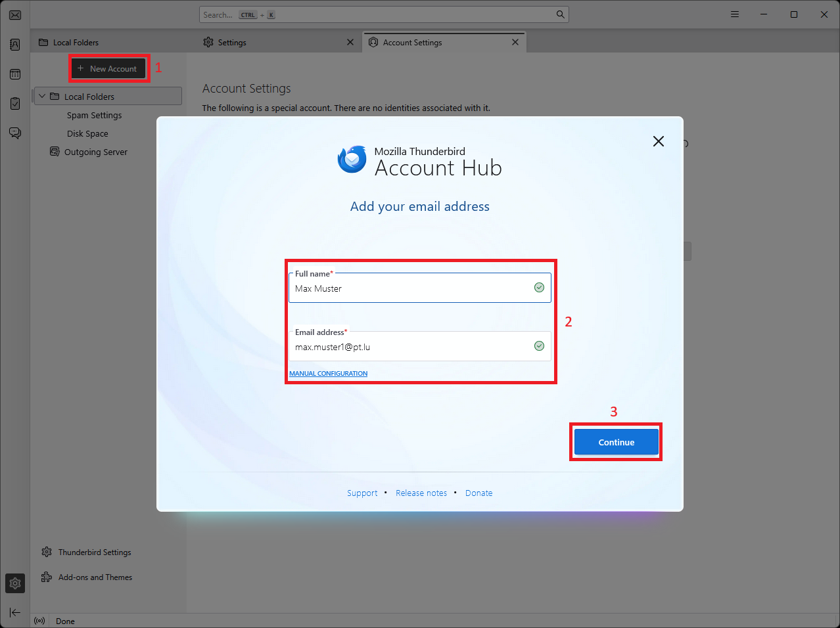This screenshot has width=840, height=628.
Task: Collapse the spaces toolbar arrow icon
Action: pyautogui.click(x=15, y=612)
